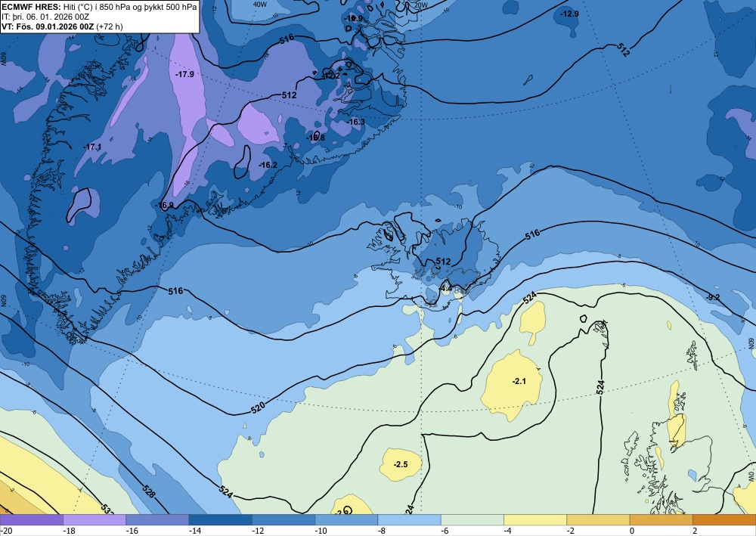Click the -4.4 value south of Iceland
The image size is (756, 536).
coord(446,289)
